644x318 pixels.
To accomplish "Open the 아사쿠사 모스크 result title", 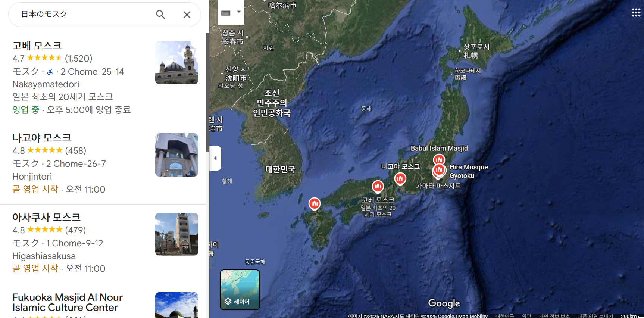I will pyautogui.click(x=47, y=217).
